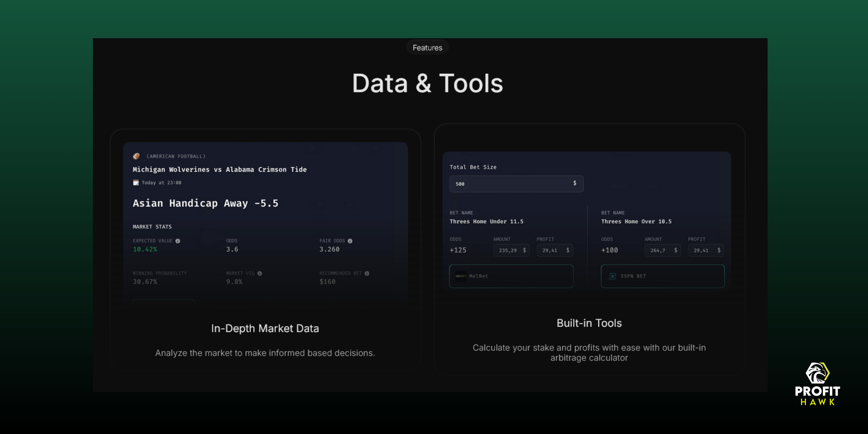Select the Built-in Tools heading

coord(589,323)
